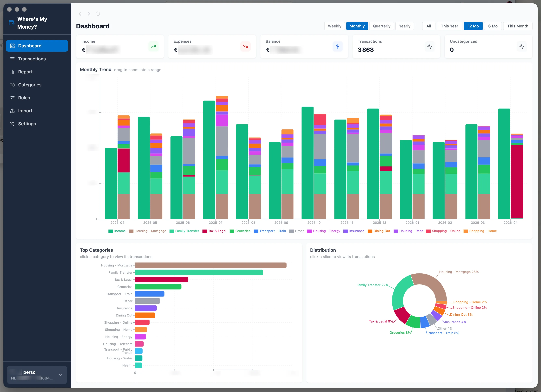Viewport: 541px width, 392px height.
Task: Go forward with the right chevron arrow
Action: tap(89, 14)
